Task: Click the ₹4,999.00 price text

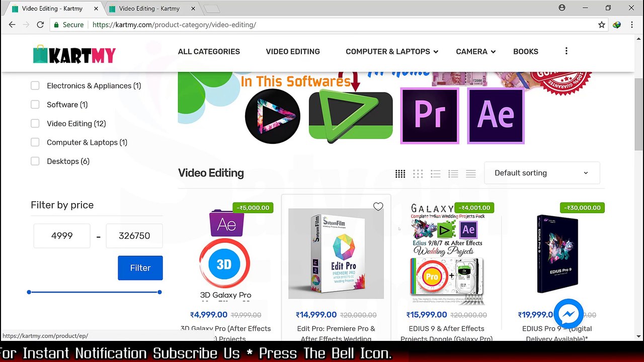Action: click(x=209, y=315)
